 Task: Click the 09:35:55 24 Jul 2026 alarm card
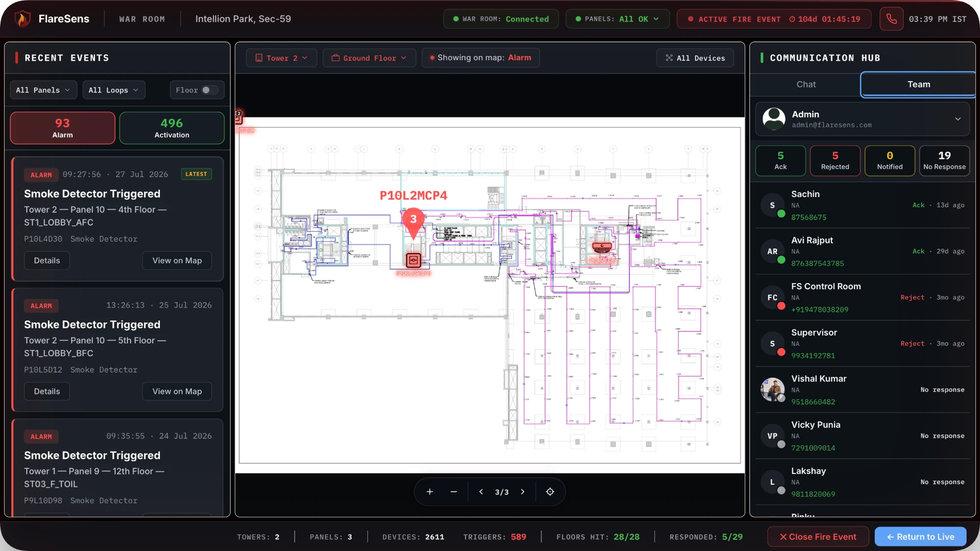tap(117, 468)
